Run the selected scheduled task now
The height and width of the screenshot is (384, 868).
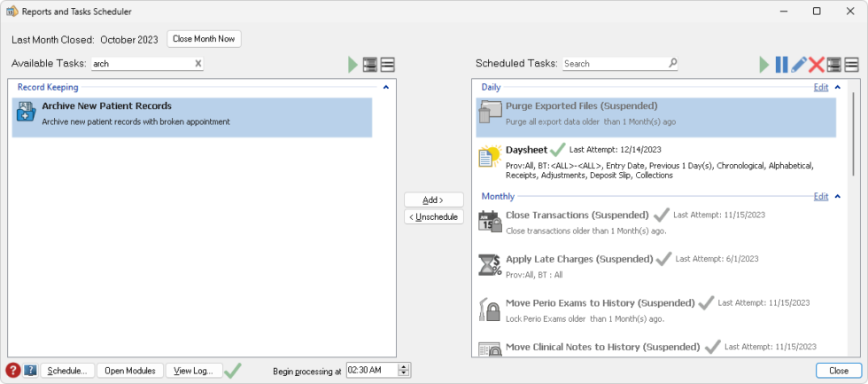coord(764,65)
